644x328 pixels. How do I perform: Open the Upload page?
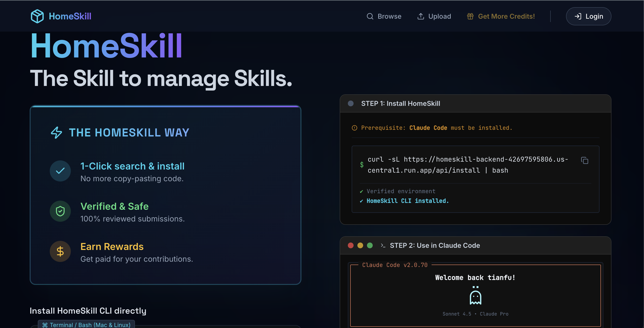[439, 16]
